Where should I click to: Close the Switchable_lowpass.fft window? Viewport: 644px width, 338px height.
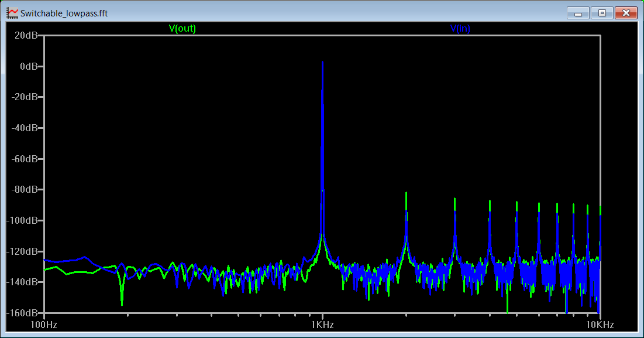tap(626, 13)
